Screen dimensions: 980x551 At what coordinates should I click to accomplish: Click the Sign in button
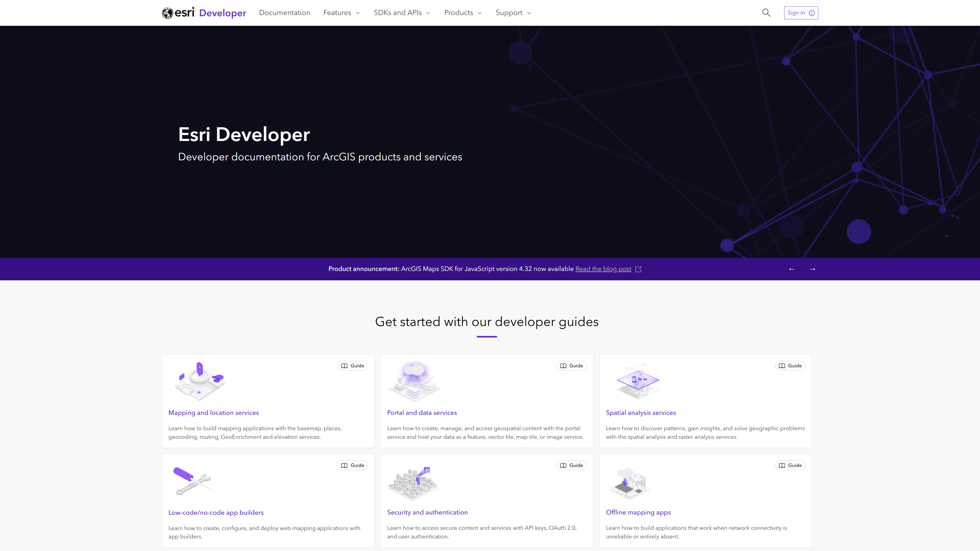[801, 13]
